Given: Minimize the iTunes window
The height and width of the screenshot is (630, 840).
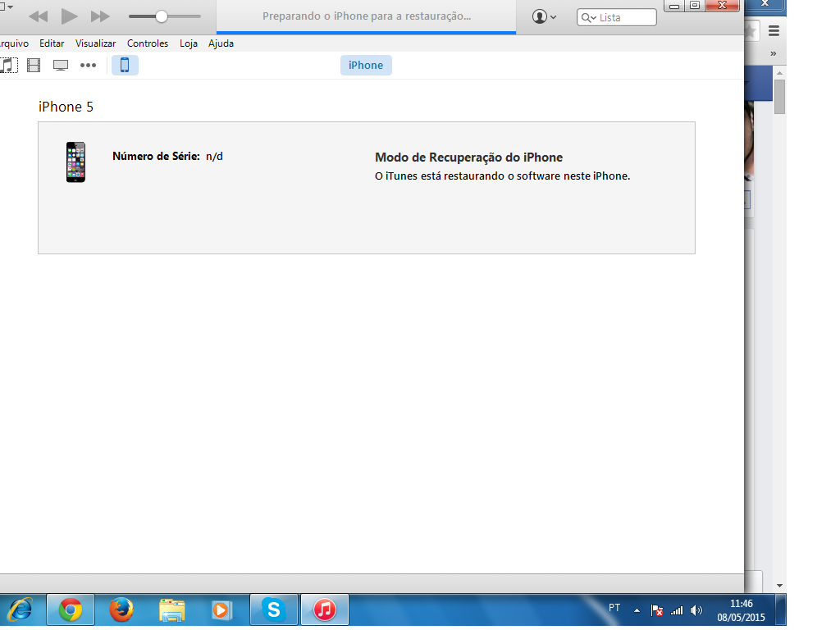Looking at the screenshot, I should (674, 6).
